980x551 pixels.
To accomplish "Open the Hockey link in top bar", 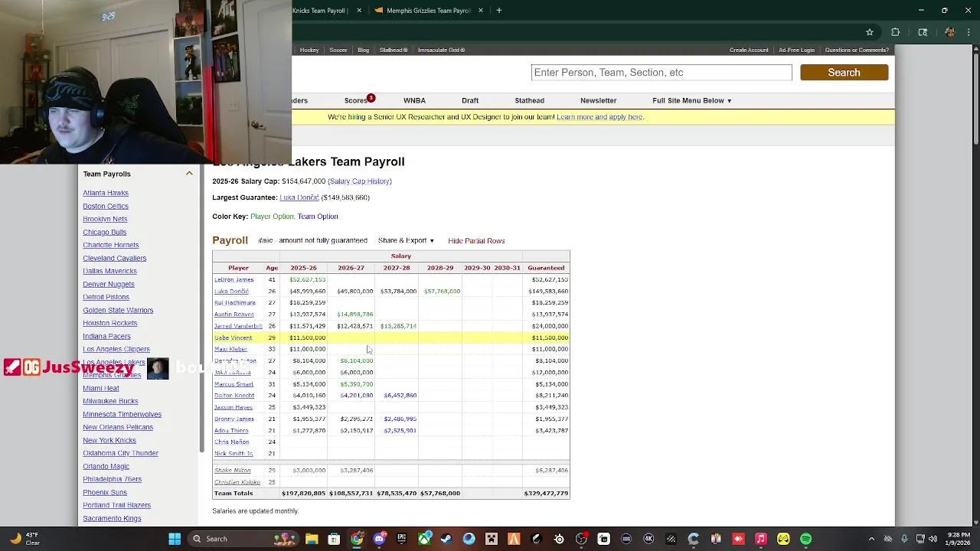I will (309, 50).
